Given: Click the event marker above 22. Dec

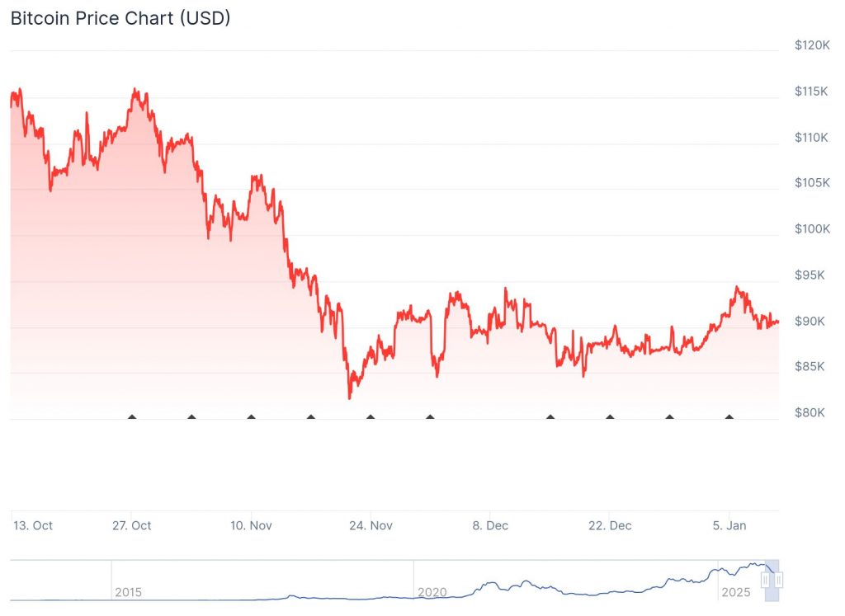Looking at the screenshot, I should [610, 417].
